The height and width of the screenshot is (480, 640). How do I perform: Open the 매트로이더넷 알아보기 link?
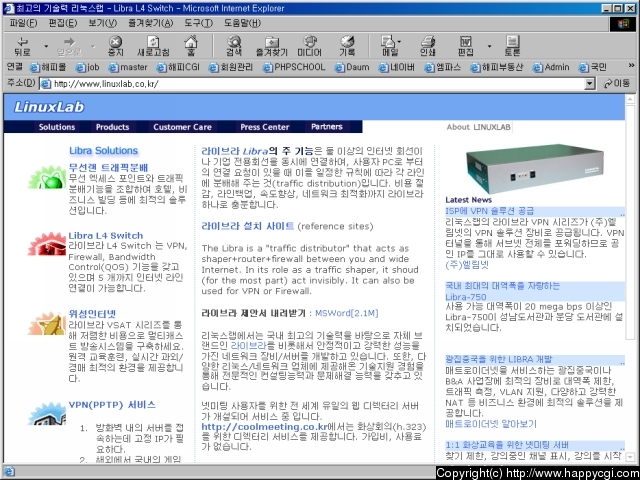point(491,424)
